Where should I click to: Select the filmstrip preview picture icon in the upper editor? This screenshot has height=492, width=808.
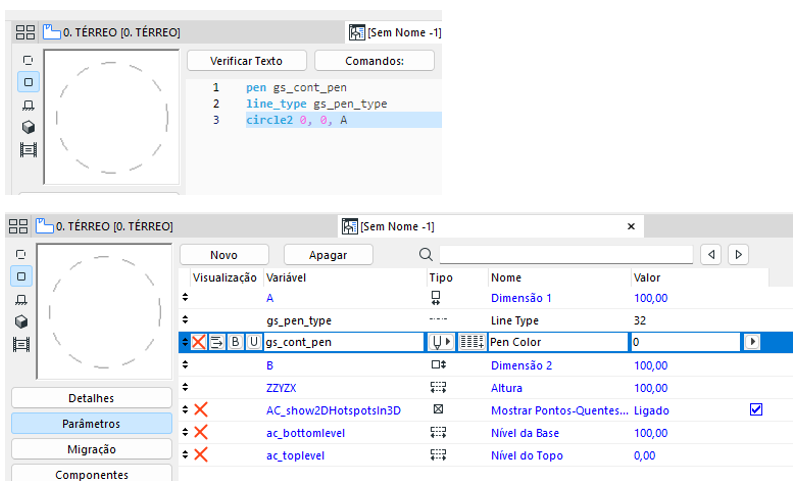tap(28, 150)
